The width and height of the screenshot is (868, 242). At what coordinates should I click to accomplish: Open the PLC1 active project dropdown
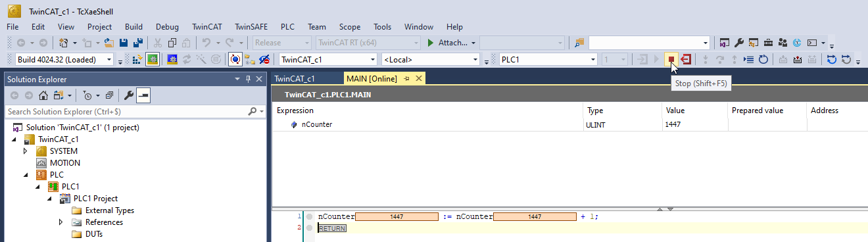click(x=593, y=59)
